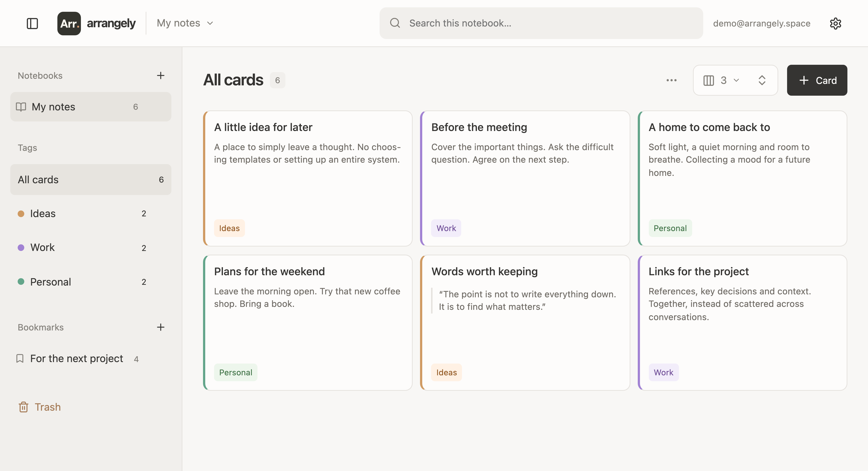Image resolution: width=868 pixels, height=471 pixels.
Task: Click the Bookmarks section label
Action: click(40, 327)
